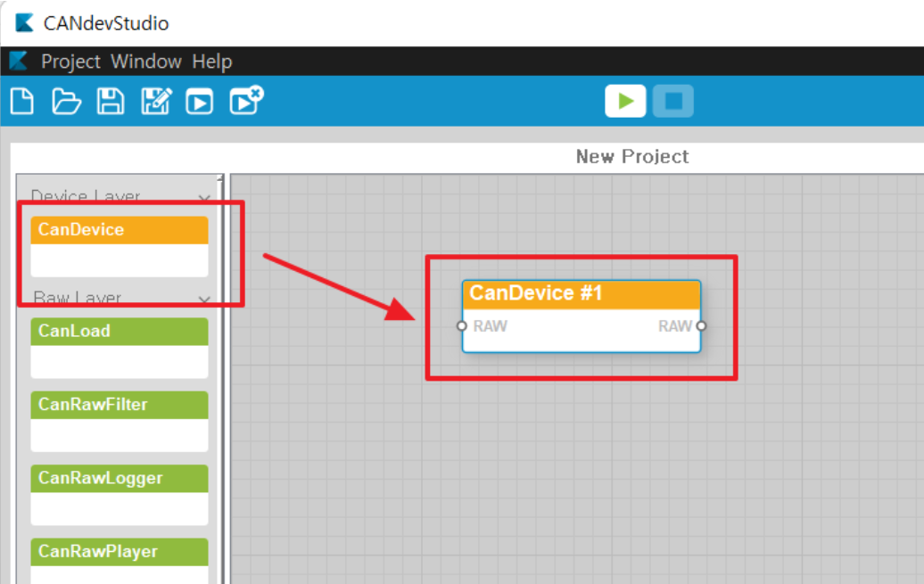Click the CanDevice #1 node header
Viewport: 924px width, 584px height.
click(581, 294)
